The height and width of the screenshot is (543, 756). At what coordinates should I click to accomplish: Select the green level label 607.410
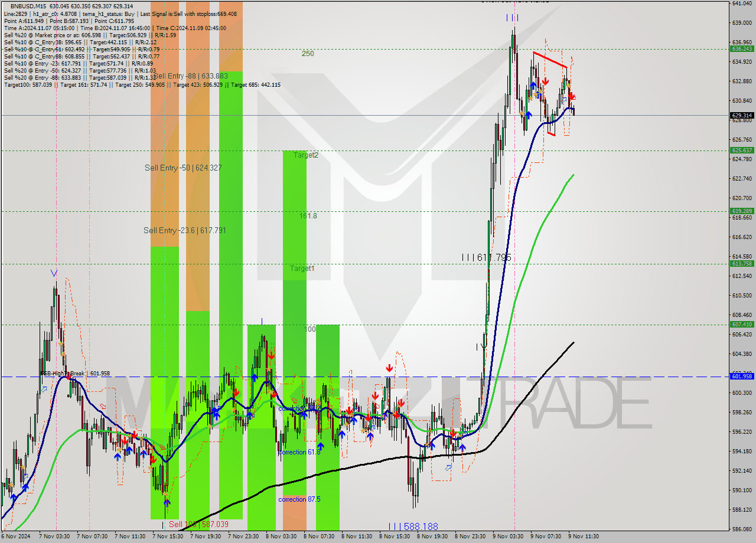coord(742,324)
